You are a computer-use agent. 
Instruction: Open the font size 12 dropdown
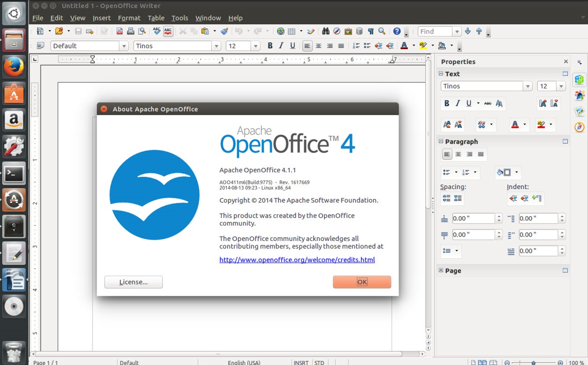click(254, 45)
